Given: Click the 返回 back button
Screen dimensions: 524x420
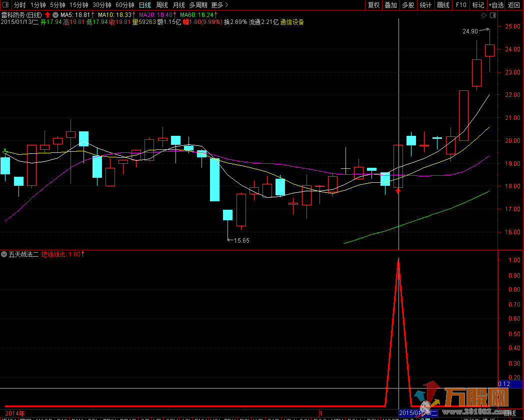Looking at the screenshot, I should 513,5.
